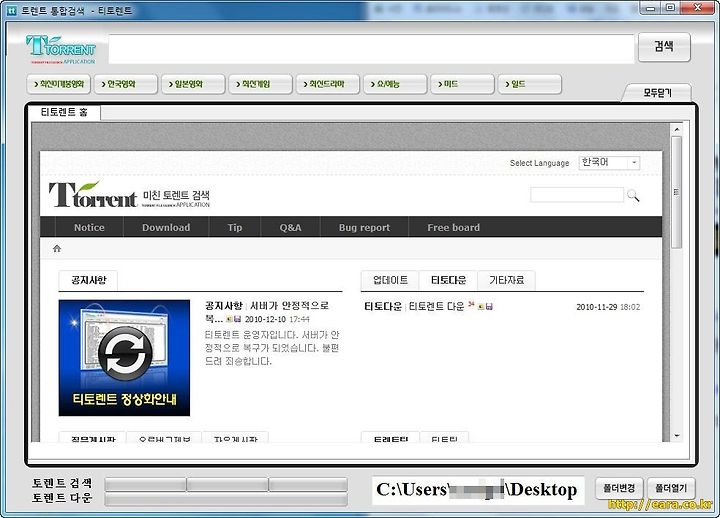Click the webpage search box beside the magnifier
The image size is (720, 518).
577,195
